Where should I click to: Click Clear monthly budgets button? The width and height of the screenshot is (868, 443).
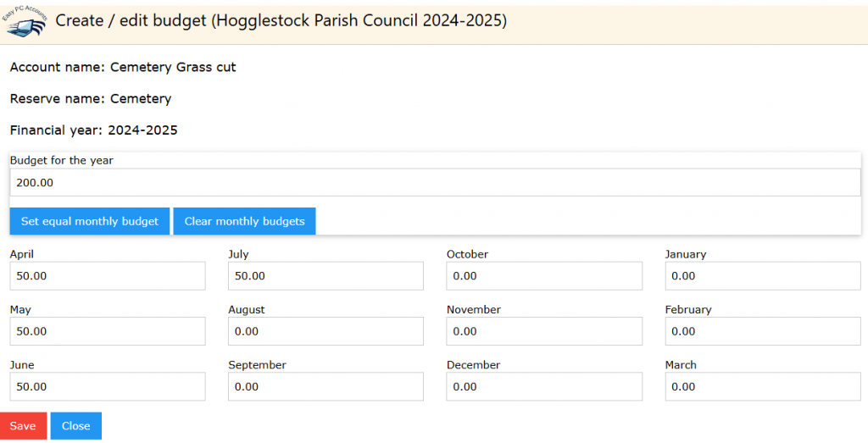pos(245,221)
